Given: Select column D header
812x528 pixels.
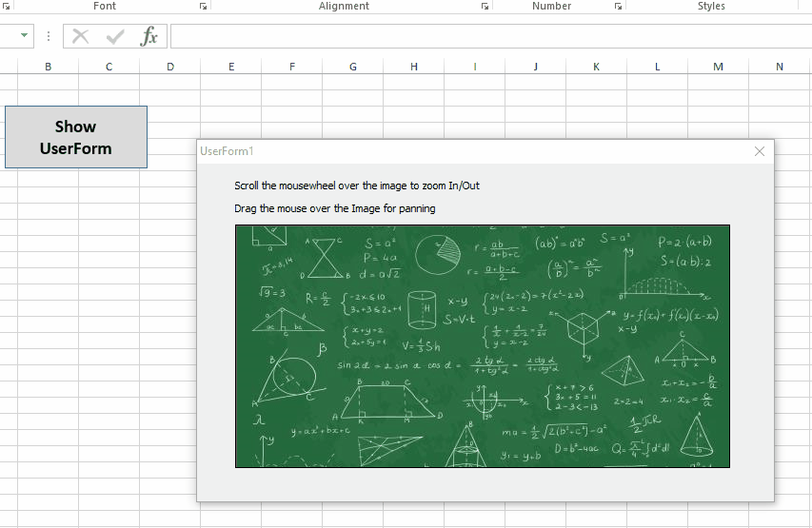Looking at the screenshot, I should point(169,66).
